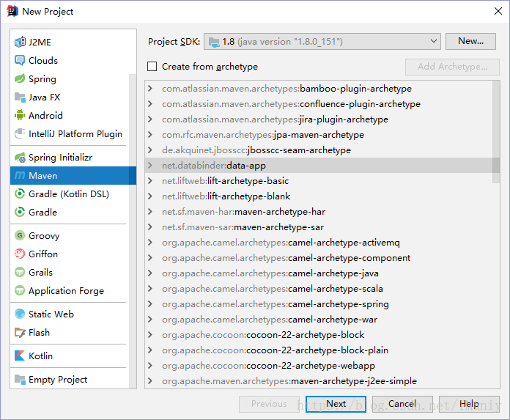This screenshot has width=510, height=420.
Task: Click the Spring Initializr icon
Action: [20, 157]
